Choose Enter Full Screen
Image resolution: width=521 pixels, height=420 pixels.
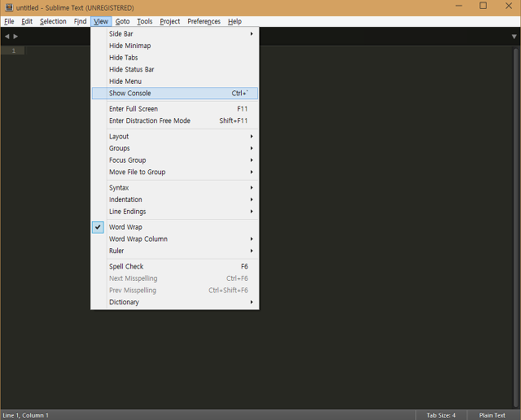click(175, 109)
